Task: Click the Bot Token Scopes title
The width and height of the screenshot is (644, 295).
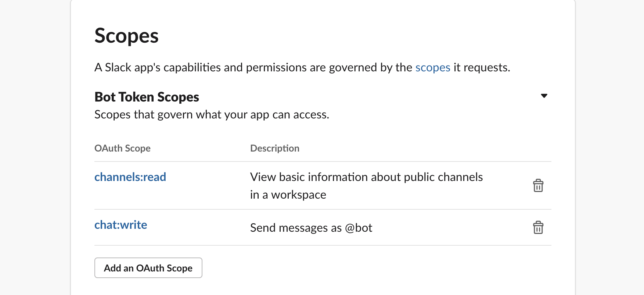Action: point(147,97)
